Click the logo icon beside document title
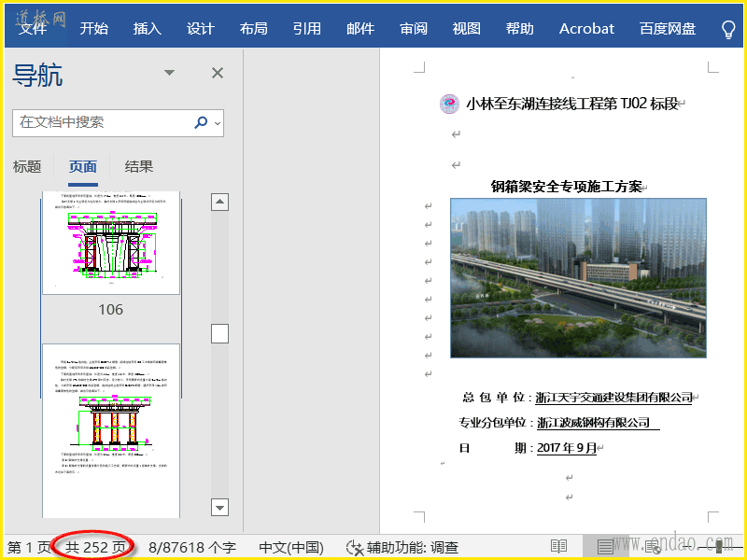747x560 pixels. [x=450, y=104]
